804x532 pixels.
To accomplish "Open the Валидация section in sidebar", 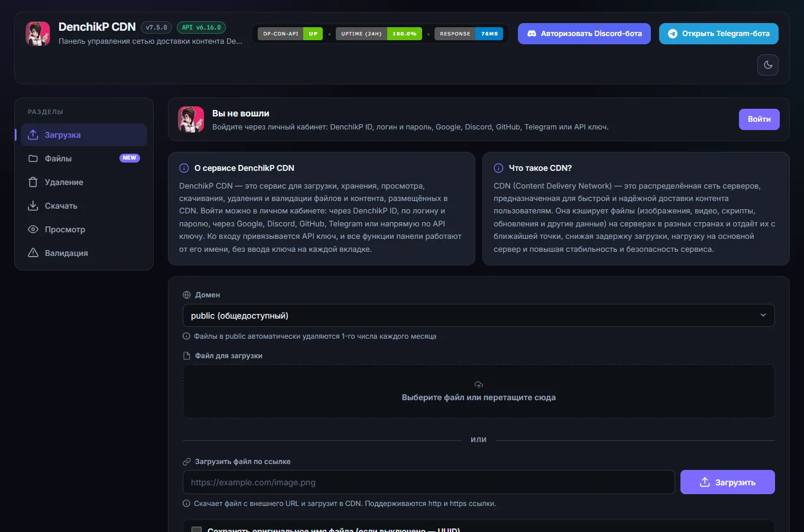I will (x=84, y=253).
